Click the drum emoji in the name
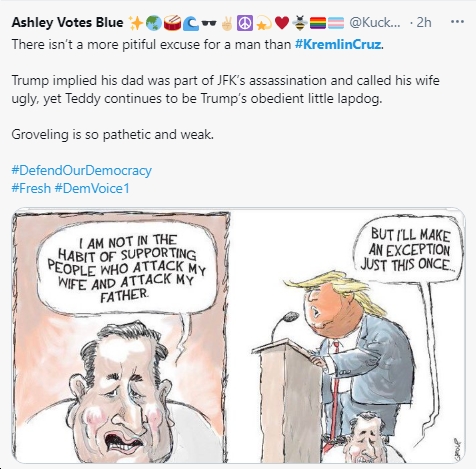The width and height of the screenshot is (476, 469). coord(173,23)
